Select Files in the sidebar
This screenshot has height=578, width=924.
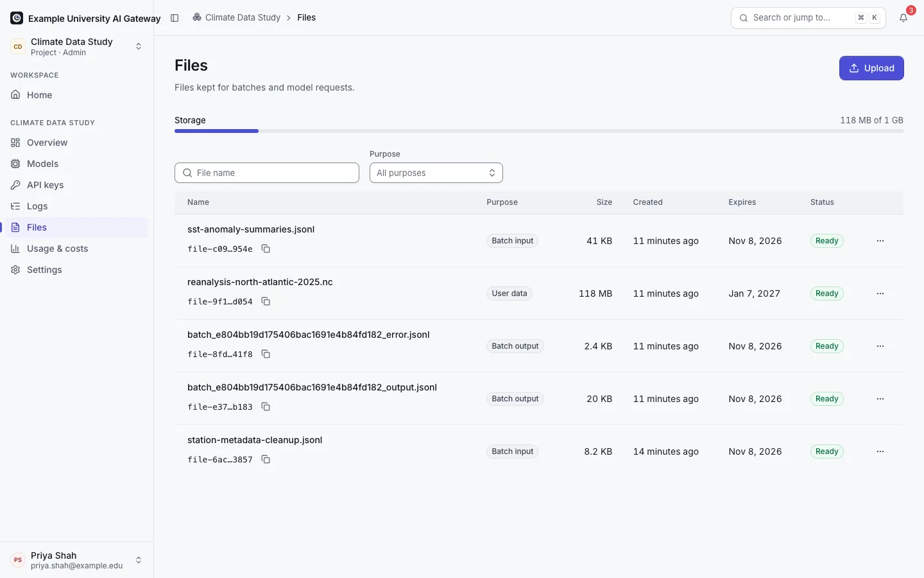coord(77,227)
